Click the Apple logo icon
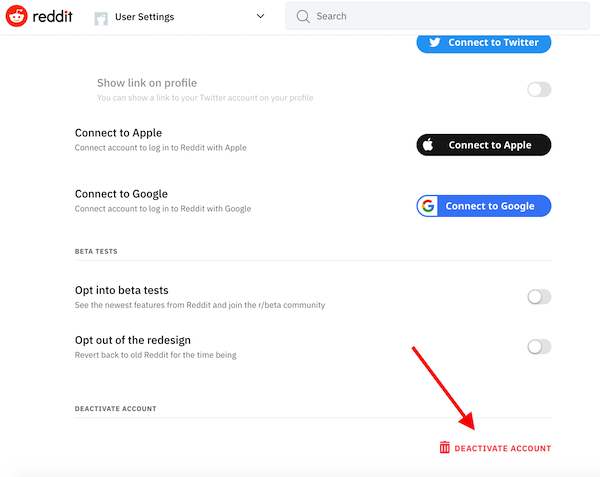 428,145
